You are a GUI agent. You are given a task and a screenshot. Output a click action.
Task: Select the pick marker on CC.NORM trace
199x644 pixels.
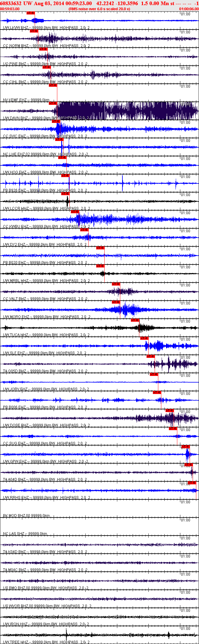coord(34,31)
